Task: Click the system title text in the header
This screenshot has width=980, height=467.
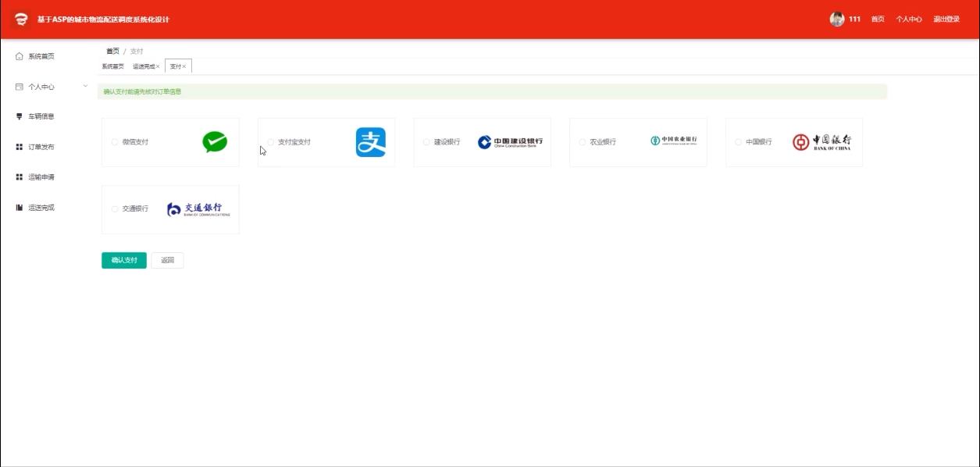Action: (x=103, y=20)
